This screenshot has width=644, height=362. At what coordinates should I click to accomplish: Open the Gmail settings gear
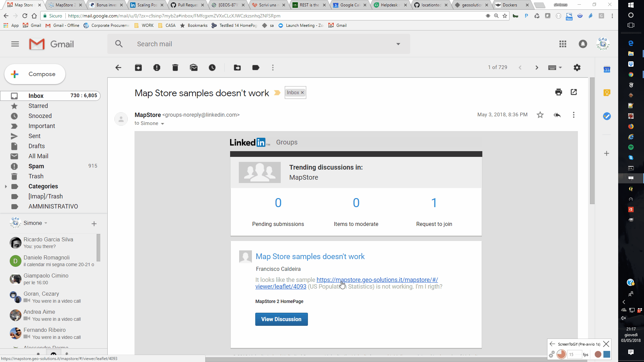click(x=577, y=68)
